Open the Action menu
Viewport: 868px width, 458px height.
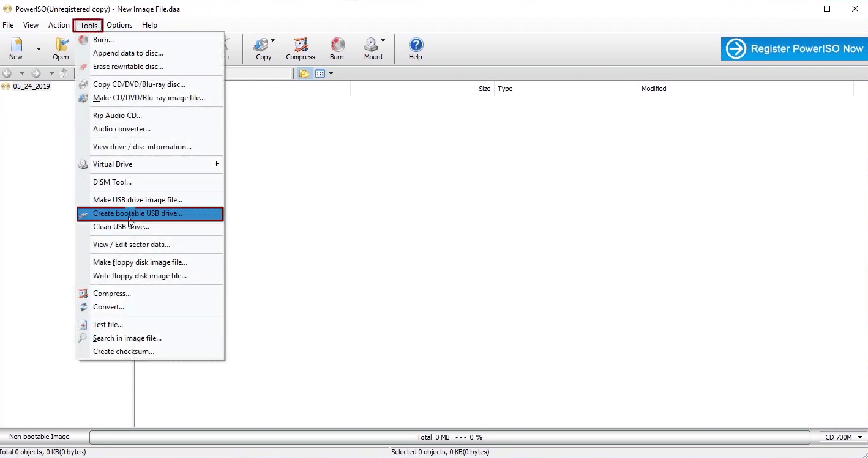[59, 25]
